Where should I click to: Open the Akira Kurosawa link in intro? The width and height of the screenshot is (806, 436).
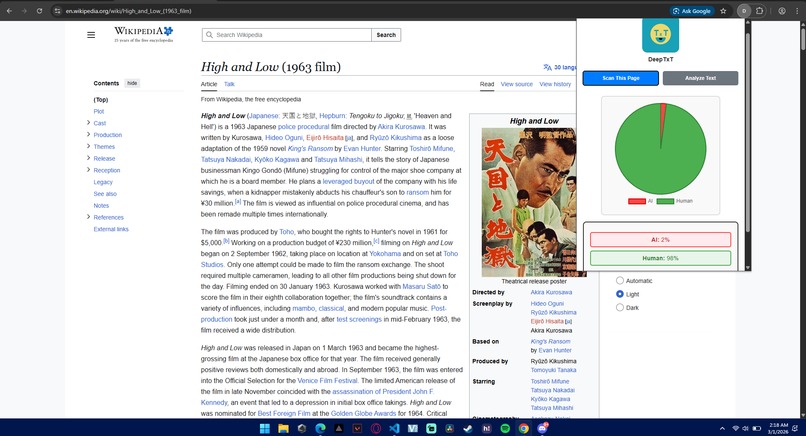click(x=401, y=126)
